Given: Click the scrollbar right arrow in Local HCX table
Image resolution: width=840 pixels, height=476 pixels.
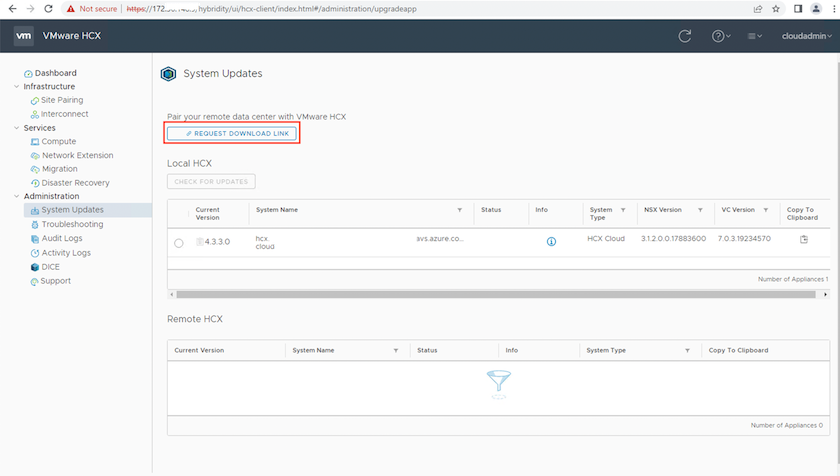Looking at the screenshot, I should [825, 294].
